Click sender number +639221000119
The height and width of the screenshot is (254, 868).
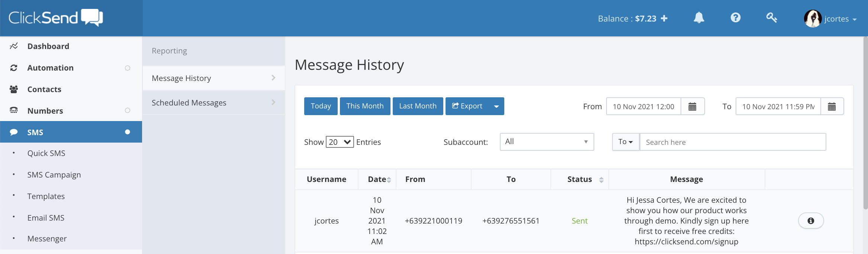pos(434,221)
